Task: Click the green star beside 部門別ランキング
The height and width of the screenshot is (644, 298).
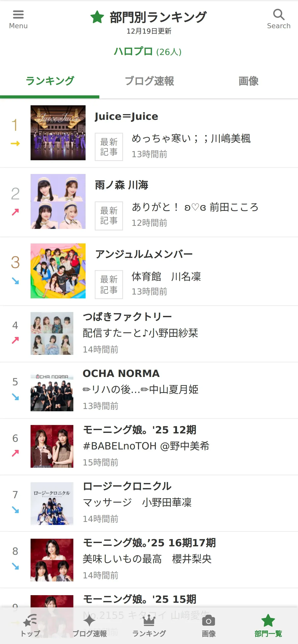Action: tap(97, 17)
